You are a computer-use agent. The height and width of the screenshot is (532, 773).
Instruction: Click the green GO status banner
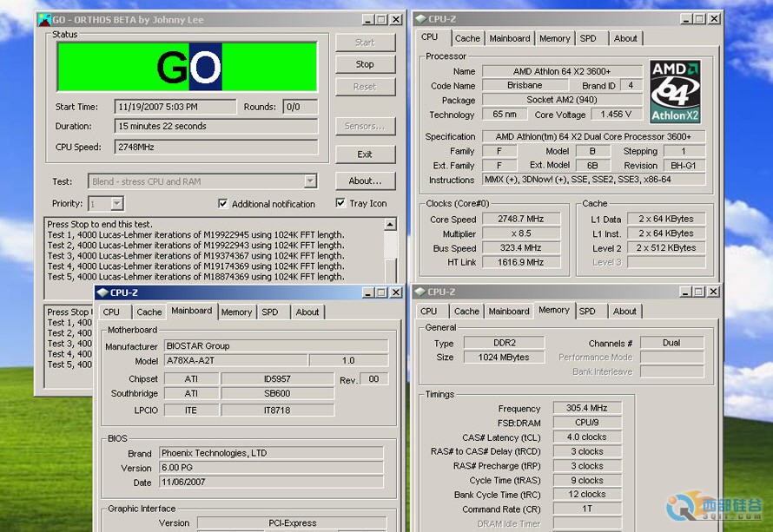pos(187,67)
